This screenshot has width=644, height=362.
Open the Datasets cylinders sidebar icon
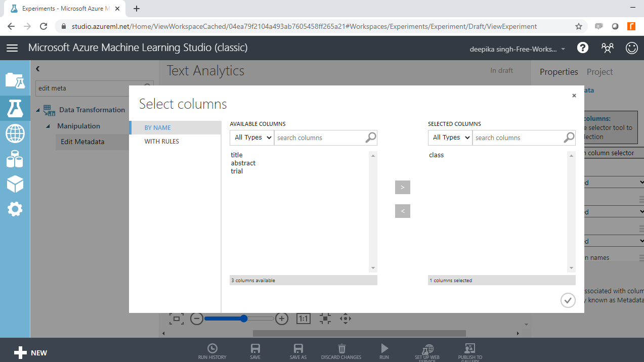[x=15, y=159]
